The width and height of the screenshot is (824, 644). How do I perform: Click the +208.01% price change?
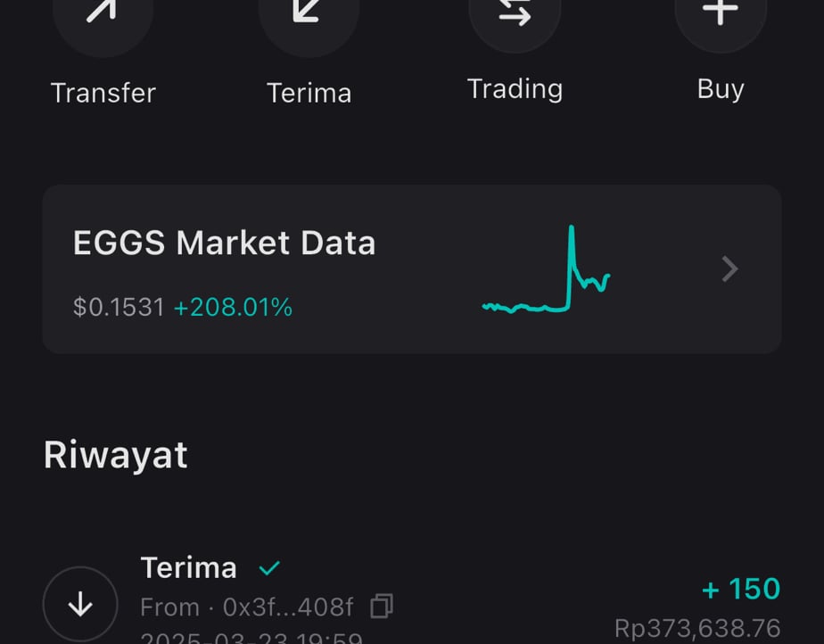click(233, 307)
